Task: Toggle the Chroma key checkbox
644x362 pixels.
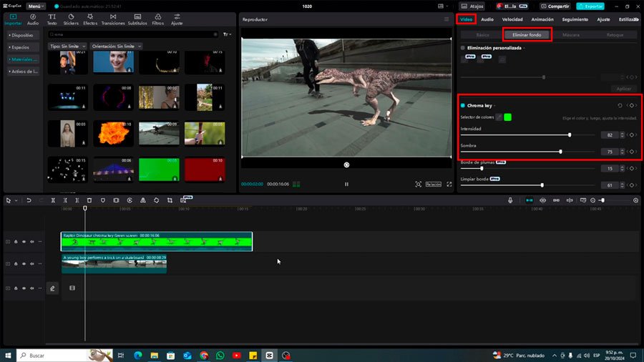Action: [x=463, y=105]
